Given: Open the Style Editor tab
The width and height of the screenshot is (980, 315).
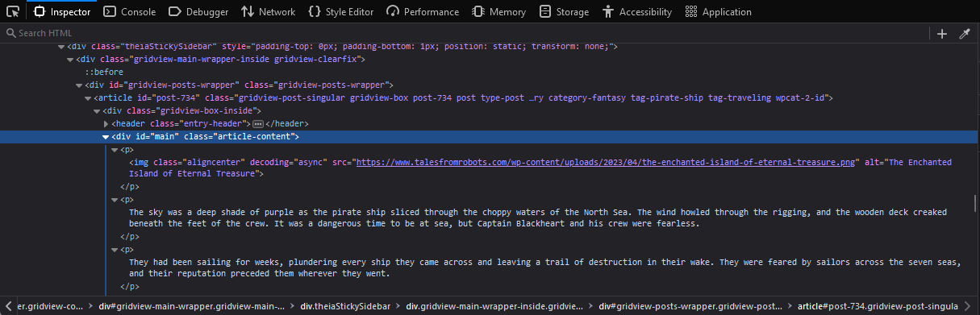Looking at the screenshot, I should 341,12.
